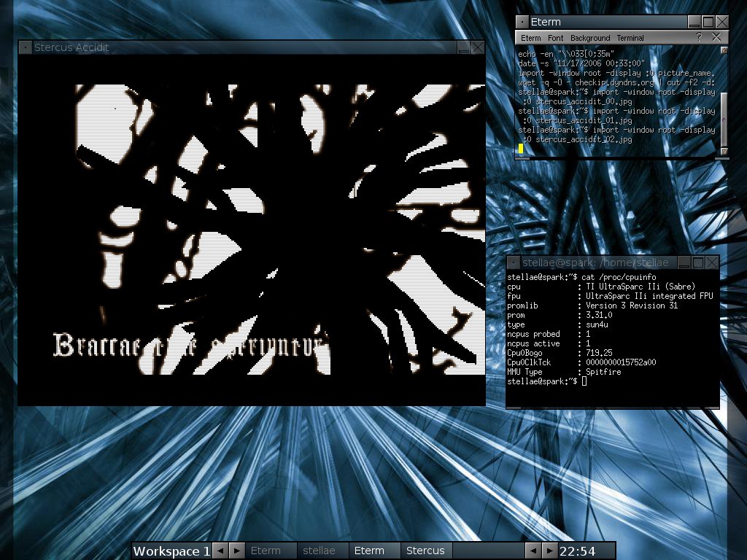This screenshot has height=560, width=747.
Task: Click the 'sun4u' type value
Action: pos(597,324)
